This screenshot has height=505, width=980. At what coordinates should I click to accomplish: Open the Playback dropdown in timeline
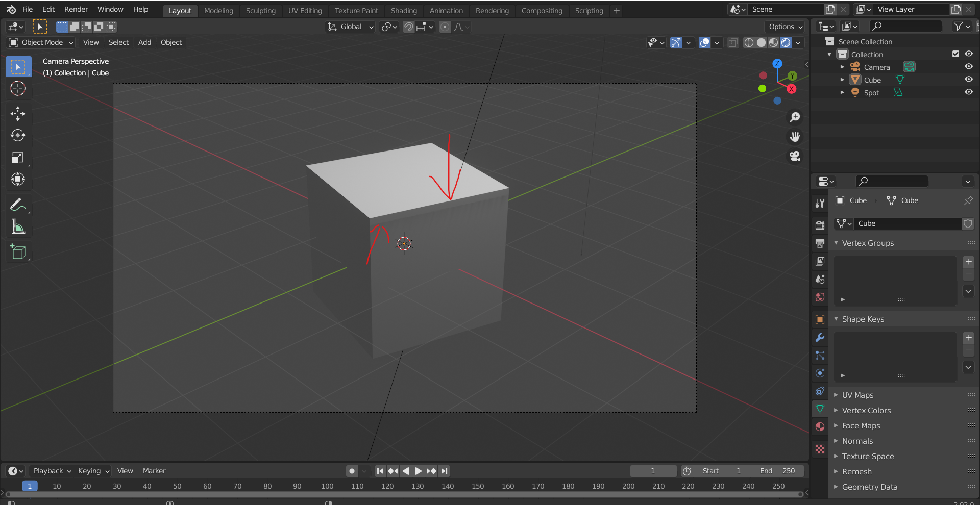[x=51, y=471]
